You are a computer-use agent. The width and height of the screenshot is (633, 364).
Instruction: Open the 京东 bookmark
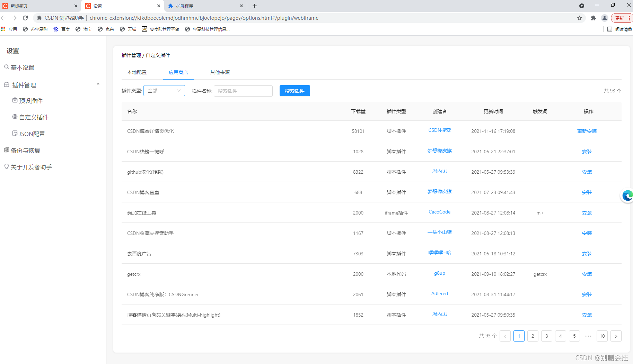tap(106, 29)
